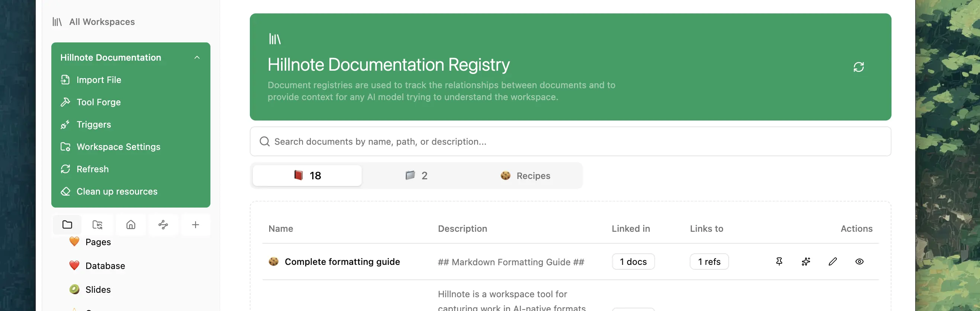Add new item with plus icon

coord(196,225)
